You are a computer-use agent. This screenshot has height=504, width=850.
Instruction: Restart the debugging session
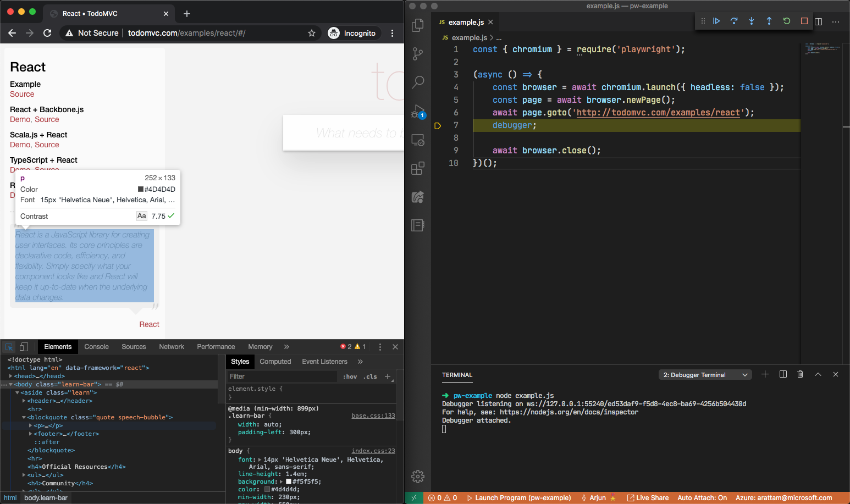(x=787, y=21)
